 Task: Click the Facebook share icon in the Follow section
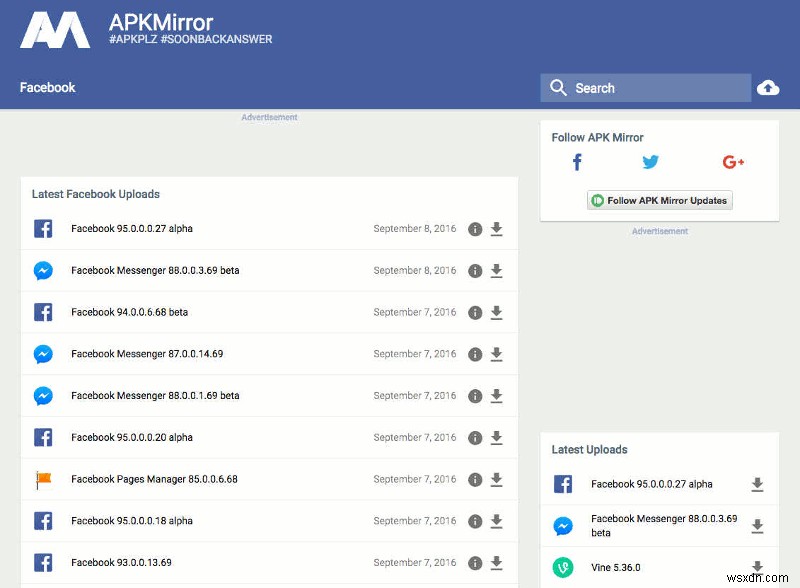coord(577,161)
